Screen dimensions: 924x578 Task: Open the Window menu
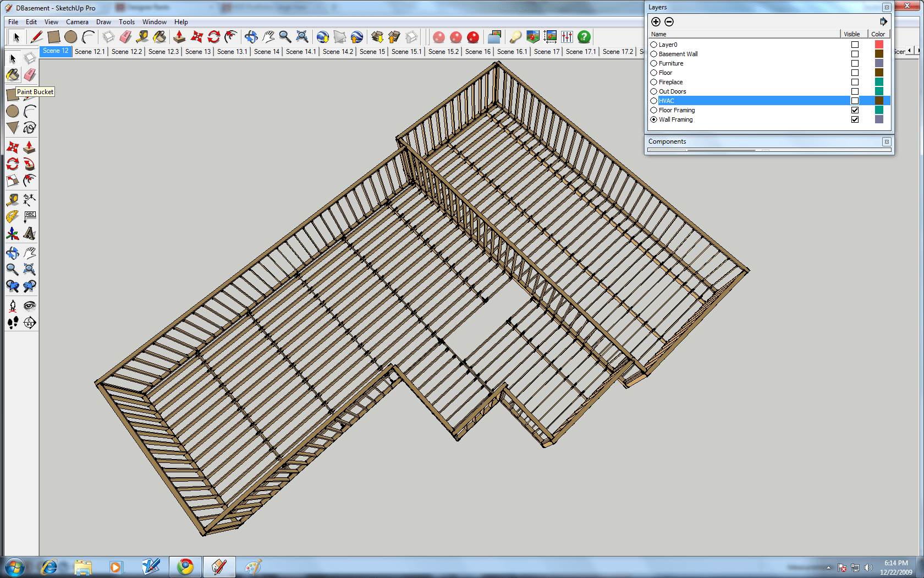[x=154, y=22]
